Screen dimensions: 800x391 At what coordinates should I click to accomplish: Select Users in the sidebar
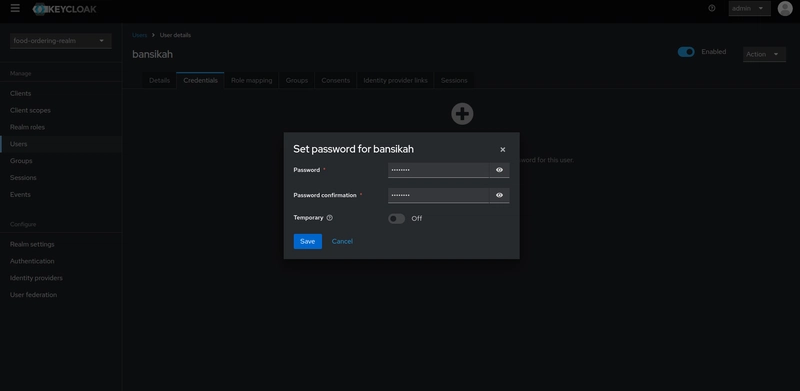pyautogui.click(x=61, y=144)
